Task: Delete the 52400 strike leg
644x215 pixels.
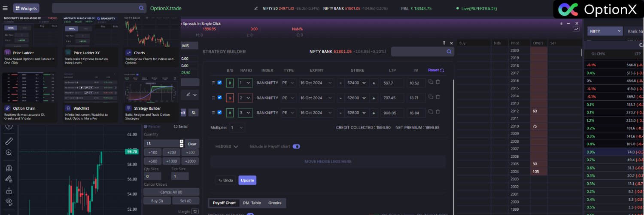Action: [x=438, y=82]
